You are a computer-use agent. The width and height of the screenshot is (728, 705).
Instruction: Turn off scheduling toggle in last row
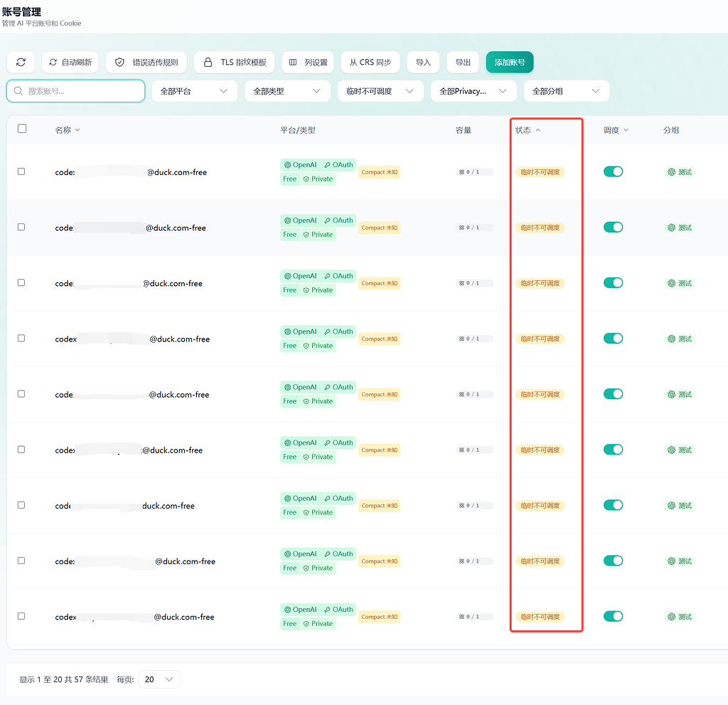[x=613, y=616]
